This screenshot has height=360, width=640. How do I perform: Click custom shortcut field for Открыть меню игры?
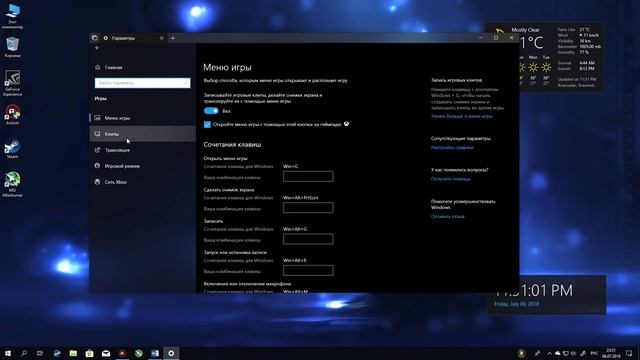[x=308, y=176]
